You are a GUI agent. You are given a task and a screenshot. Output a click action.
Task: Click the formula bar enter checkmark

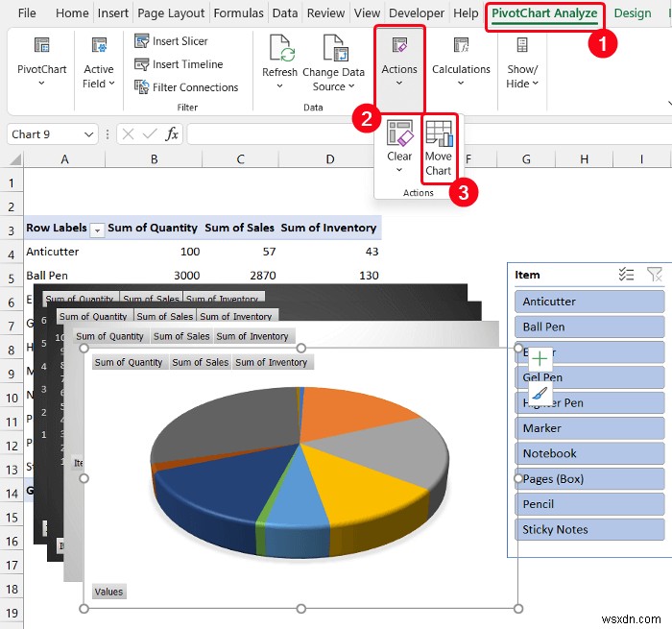point(150,134)
